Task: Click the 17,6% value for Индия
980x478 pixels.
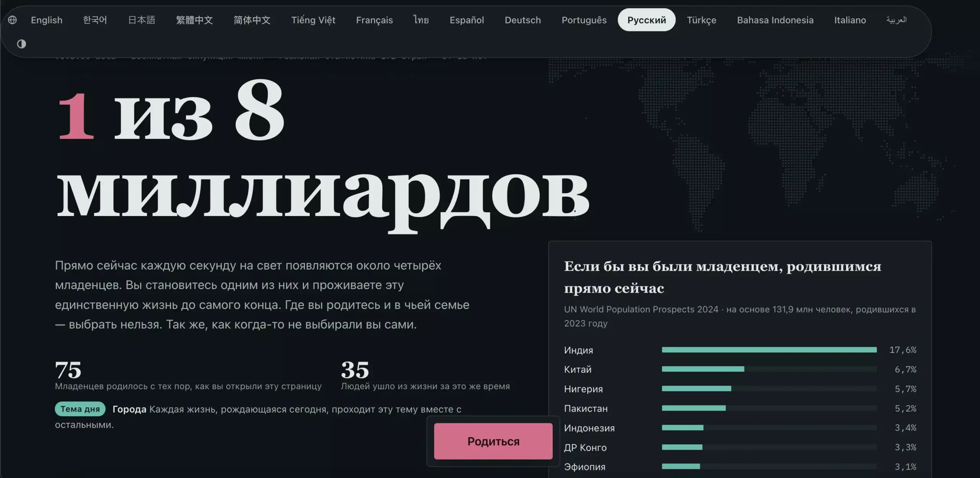Action: click(903, 350)
